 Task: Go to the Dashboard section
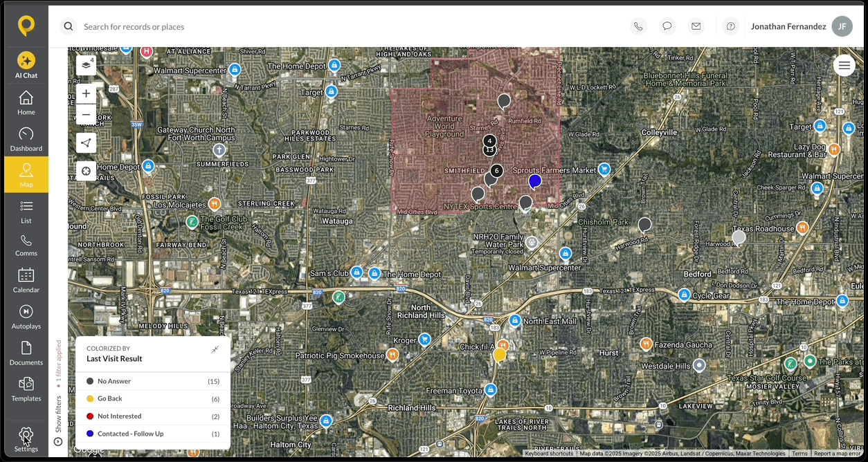(26, 140)
